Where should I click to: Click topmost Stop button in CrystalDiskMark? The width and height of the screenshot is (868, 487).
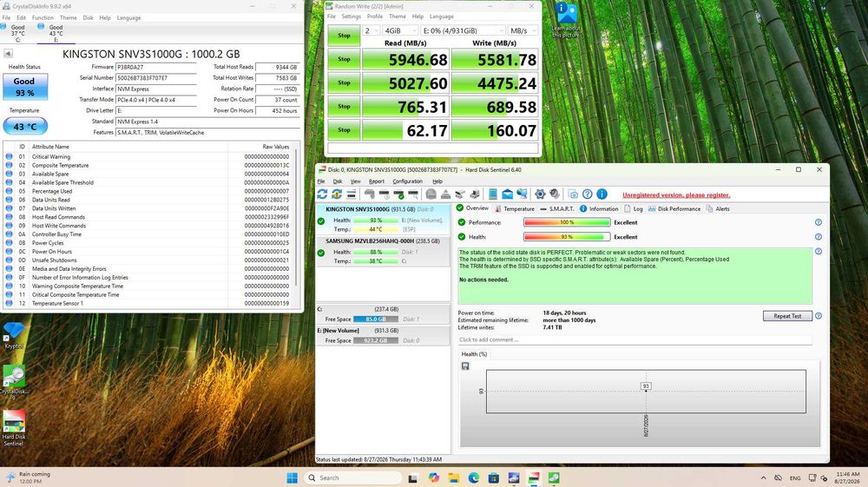(x=344, y=36)
